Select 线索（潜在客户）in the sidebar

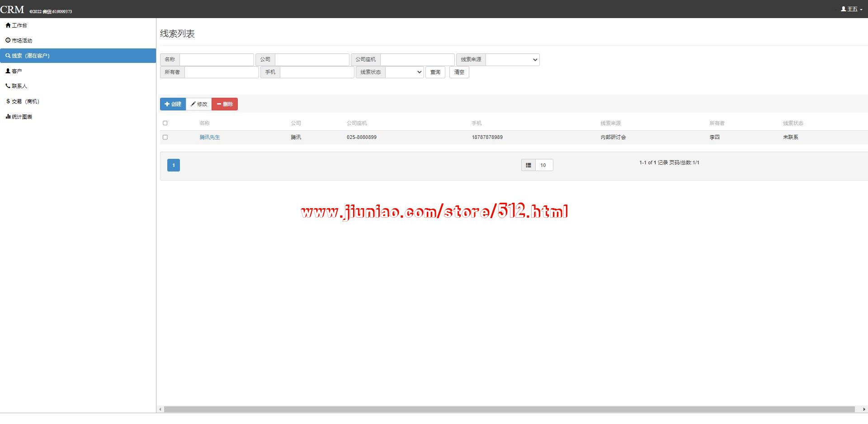point(78,56)
